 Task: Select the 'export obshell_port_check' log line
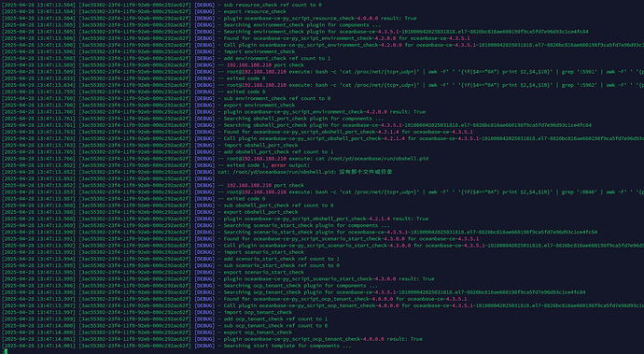tap(258, 212)
